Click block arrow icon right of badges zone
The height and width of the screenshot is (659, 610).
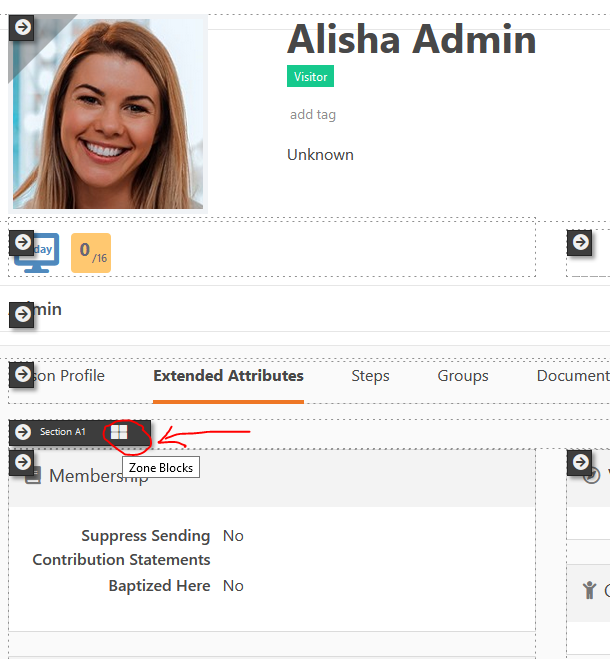click(580, 243)
